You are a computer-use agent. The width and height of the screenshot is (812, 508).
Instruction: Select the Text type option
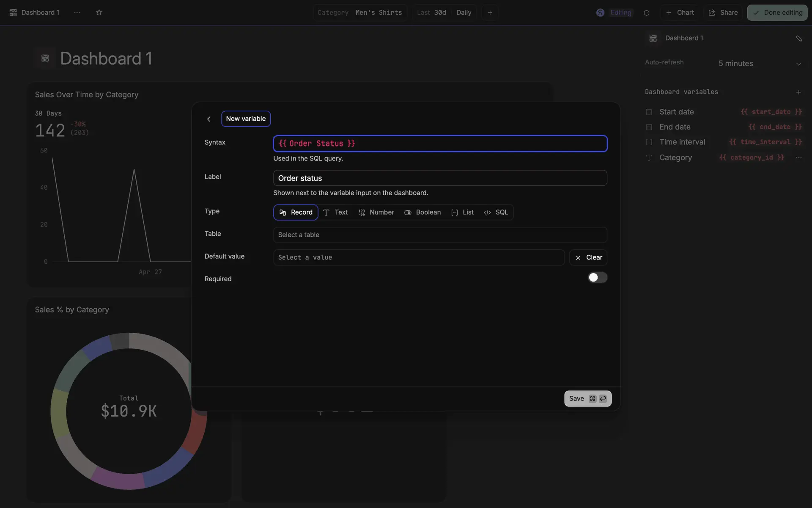[335, 213]
